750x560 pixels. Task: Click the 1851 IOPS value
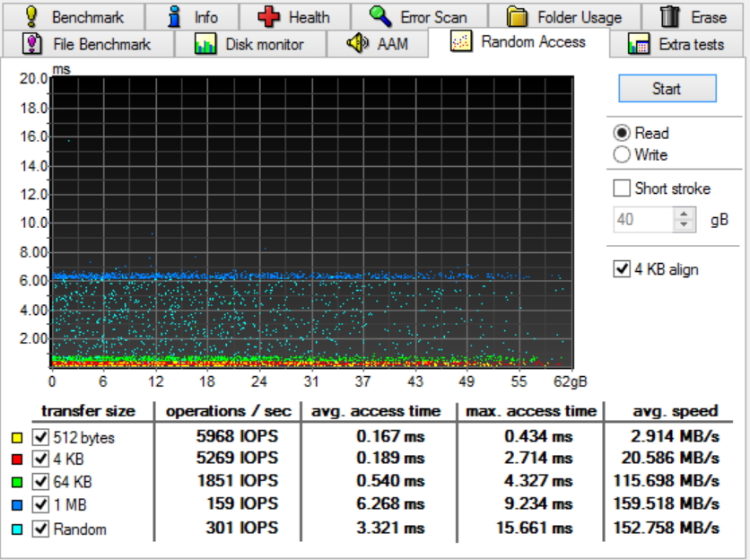tap(238, 480)
